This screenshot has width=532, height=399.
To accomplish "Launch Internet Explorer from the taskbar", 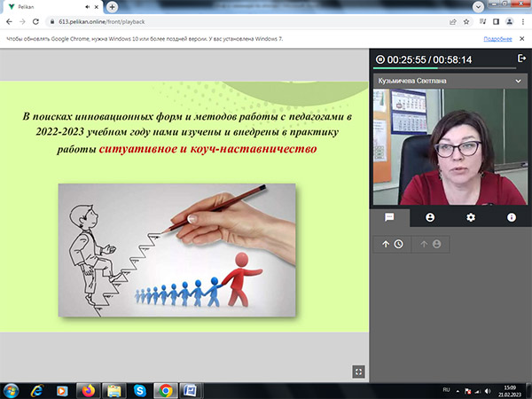I will pyautogui.click(x=36, y=391).
